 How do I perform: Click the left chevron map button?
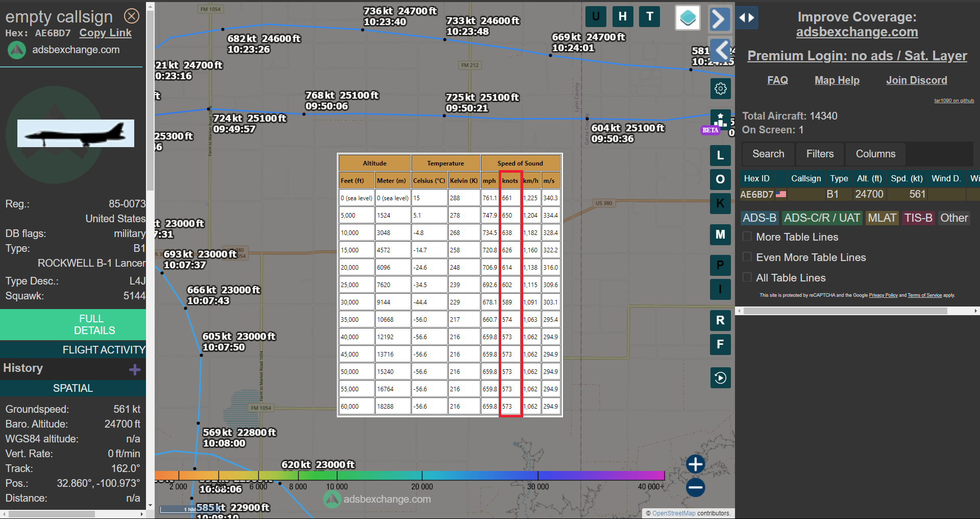click(721, 51)
